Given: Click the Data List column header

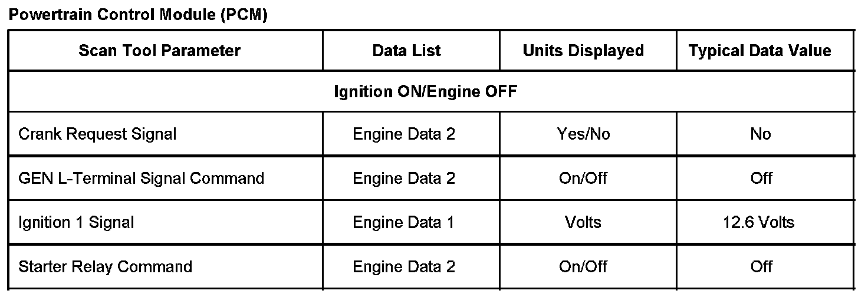Looking at the screenshot, I should tap(406, 51).
